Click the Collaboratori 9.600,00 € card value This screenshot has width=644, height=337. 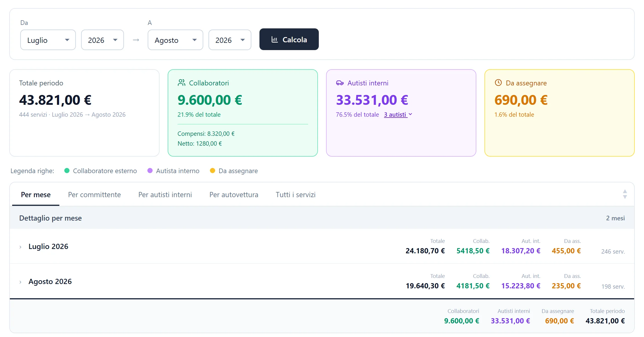210,100
